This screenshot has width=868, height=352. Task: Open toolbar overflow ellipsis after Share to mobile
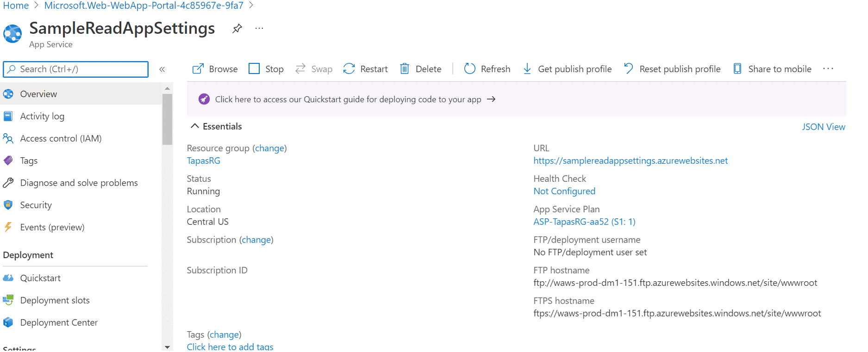pyautogui.click(x=828, y=68)
